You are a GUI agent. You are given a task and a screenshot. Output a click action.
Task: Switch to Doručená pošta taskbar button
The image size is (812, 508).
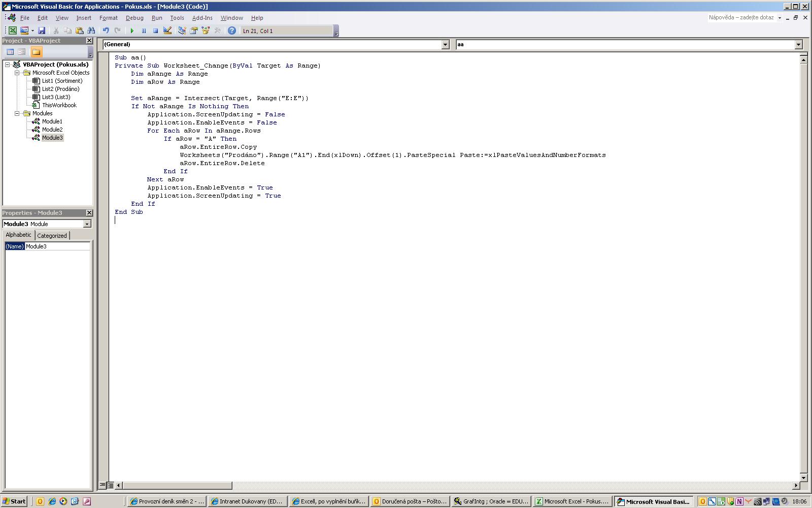[410, 501]
